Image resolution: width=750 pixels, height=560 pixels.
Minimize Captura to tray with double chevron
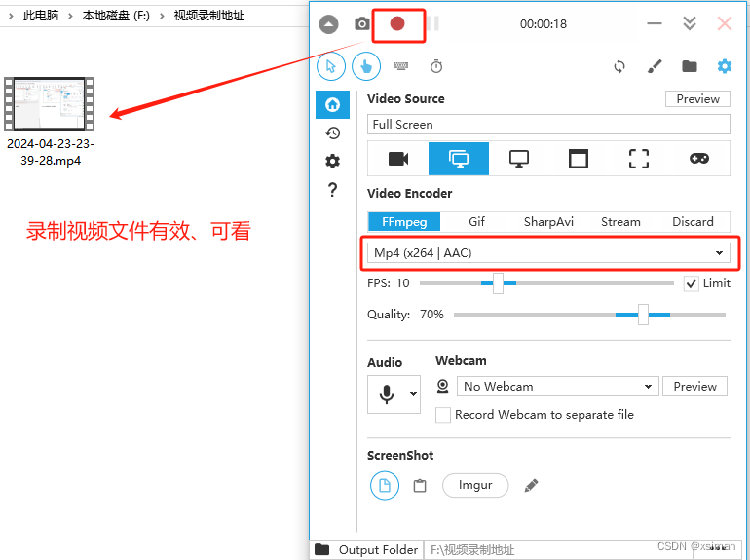point(690,23)
